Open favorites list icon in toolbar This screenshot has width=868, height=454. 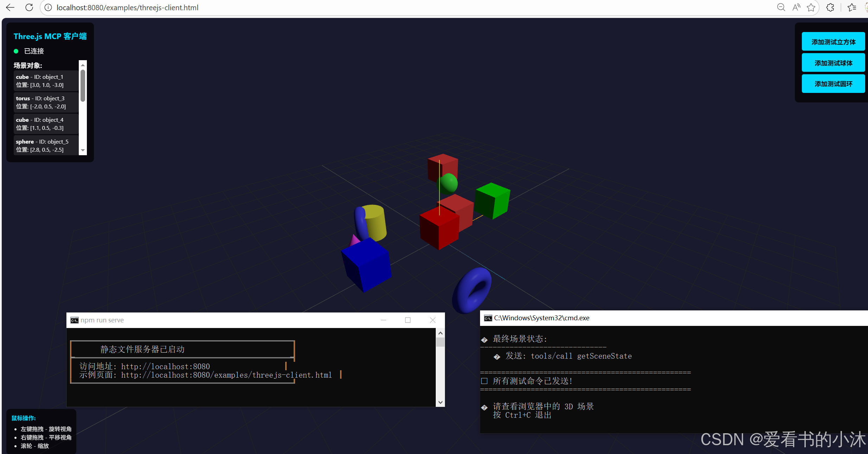coord(851,7)
